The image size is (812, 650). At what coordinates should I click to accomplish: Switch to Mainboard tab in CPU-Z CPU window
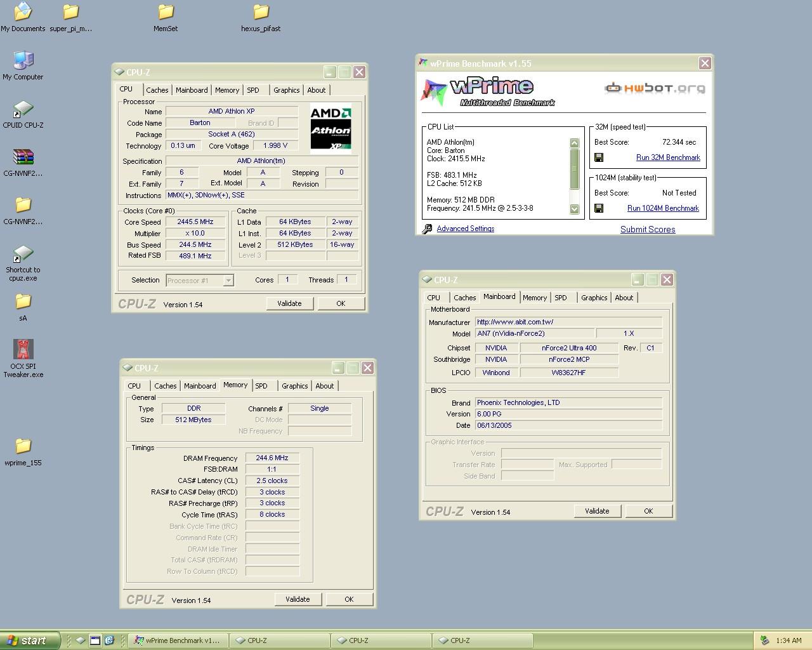[192, 90]
